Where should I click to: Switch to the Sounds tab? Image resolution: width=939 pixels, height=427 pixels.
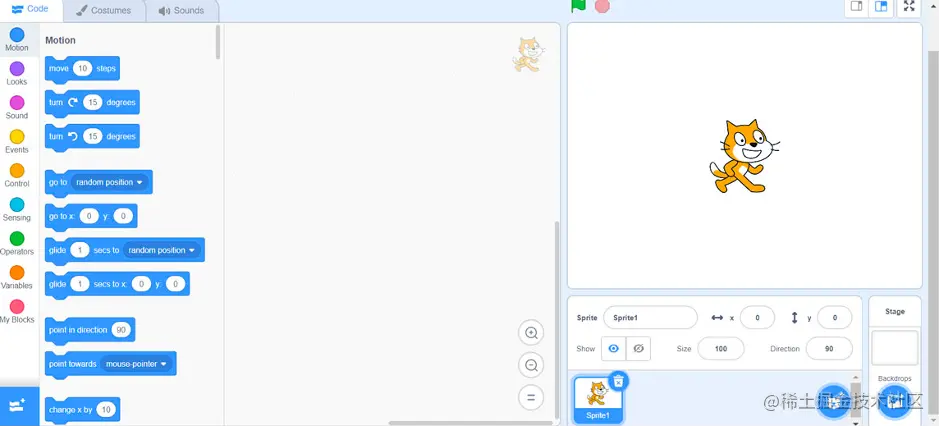pos(181,10)
